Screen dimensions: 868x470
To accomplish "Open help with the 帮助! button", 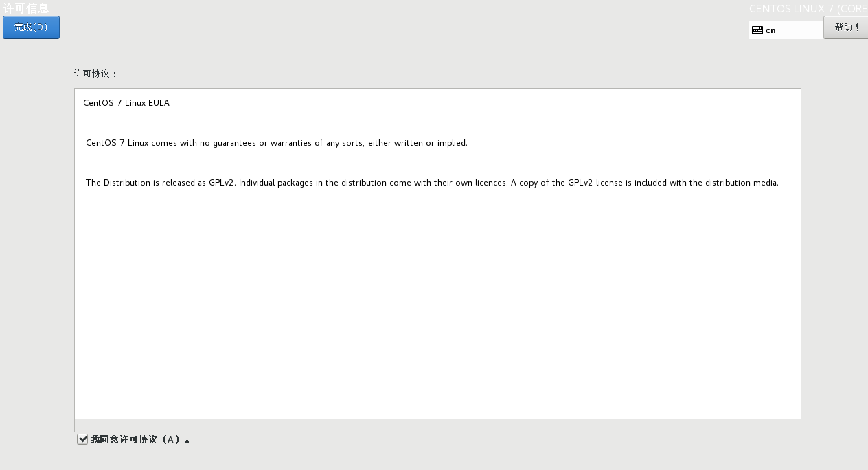I will (846, 27).
